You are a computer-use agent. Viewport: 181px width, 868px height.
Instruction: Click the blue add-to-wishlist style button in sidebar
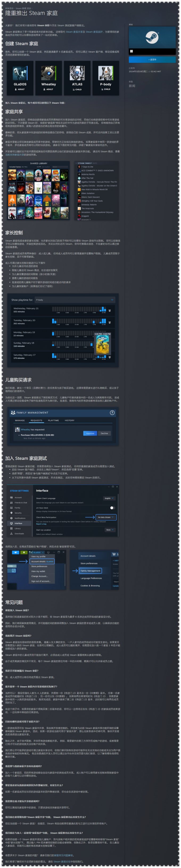[152, 60]
